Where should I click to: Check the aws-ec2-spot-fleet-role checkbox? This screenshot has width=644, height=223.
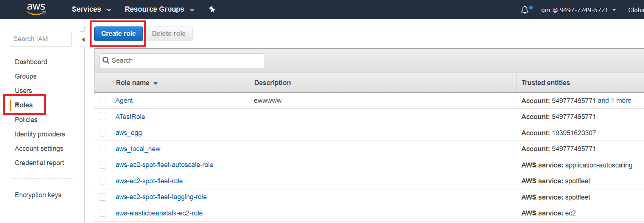pyautogui.click(x=103, y=181)
